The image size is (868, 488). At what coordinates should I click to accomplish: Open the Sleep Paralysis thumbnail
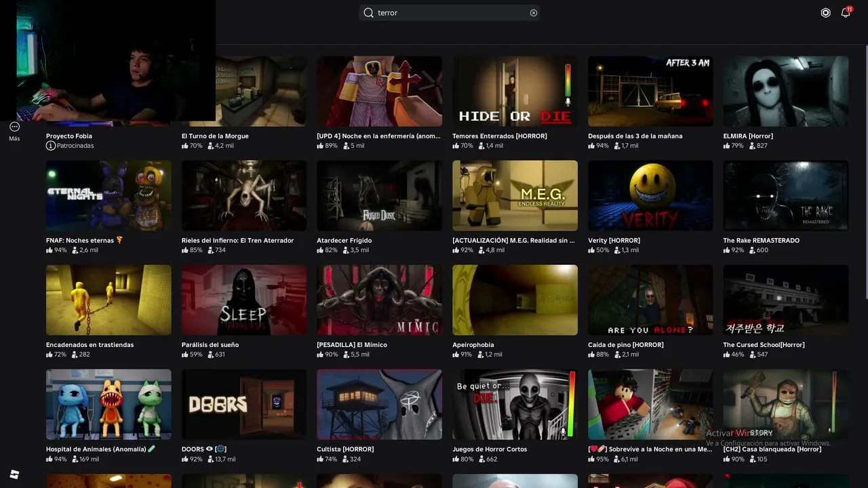[244, 300]
